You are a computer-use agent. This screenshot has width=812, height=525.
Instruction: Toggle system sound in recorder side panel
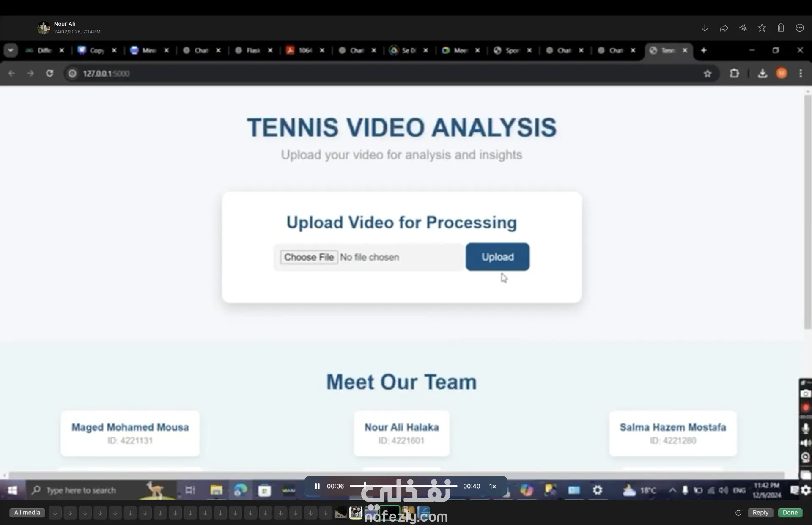pos(806,443)
